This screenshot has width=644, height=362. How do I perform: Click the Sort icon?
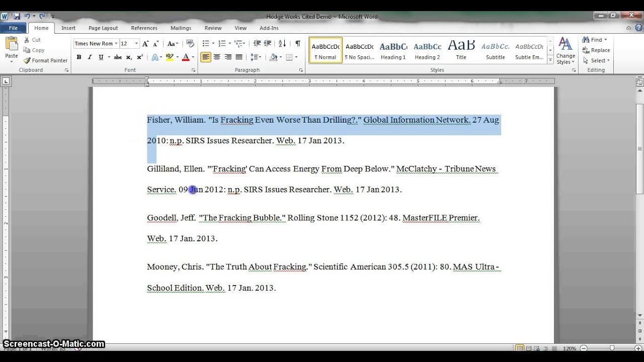point(282,44)
